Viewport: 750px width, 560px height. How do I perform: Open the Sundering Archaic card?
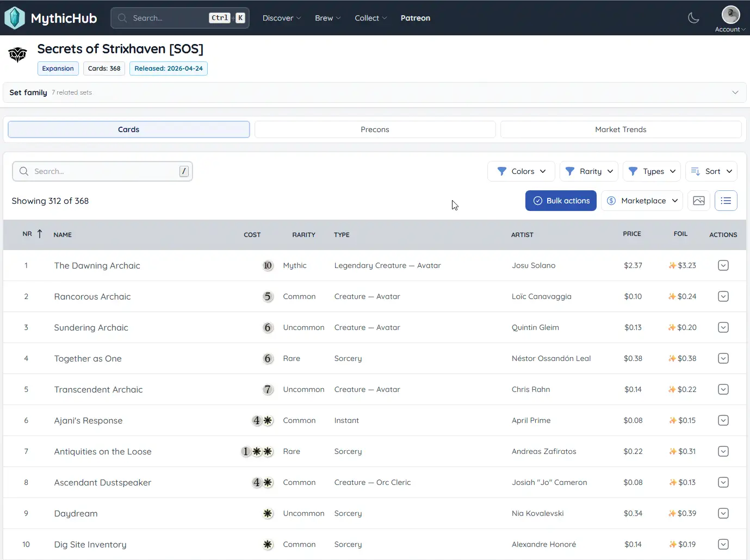tap(91, 327)
